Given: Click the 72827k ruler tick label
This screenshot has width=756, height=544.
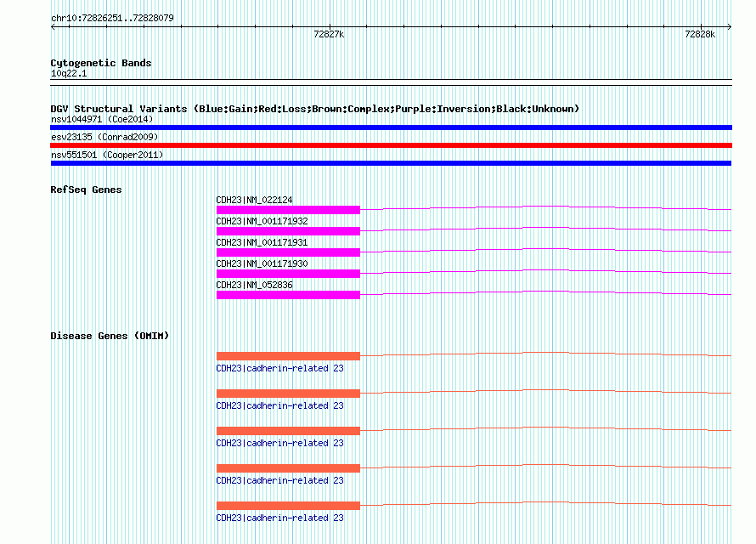Looking at the screenshot, I should (x=329, y=34).
